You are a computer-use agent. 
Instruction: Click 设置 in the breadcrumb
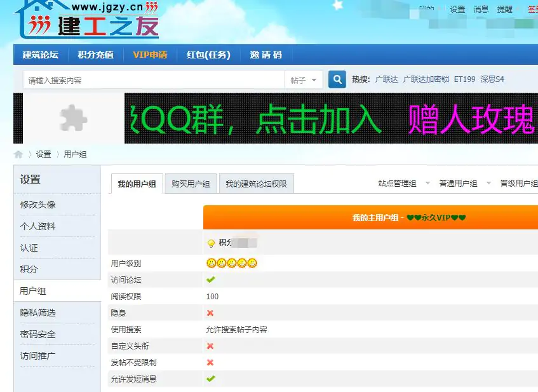[x=44, y=154]
